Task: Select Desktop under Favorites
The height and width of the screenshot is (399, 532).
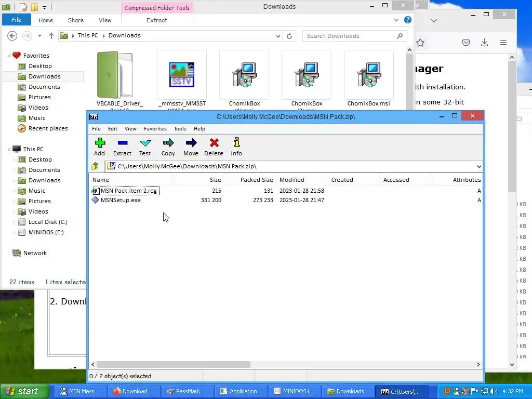Action: coord(40,66)
